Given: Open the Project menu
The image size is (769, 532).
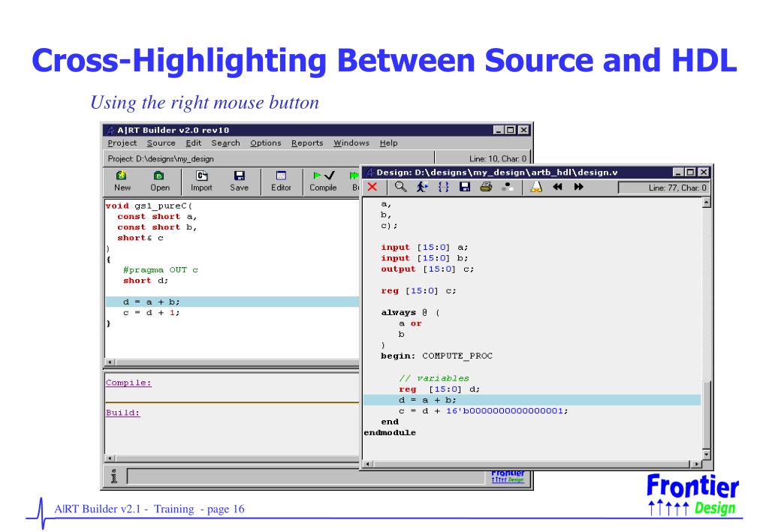Looking at the screenshot, I should [122, 143].
